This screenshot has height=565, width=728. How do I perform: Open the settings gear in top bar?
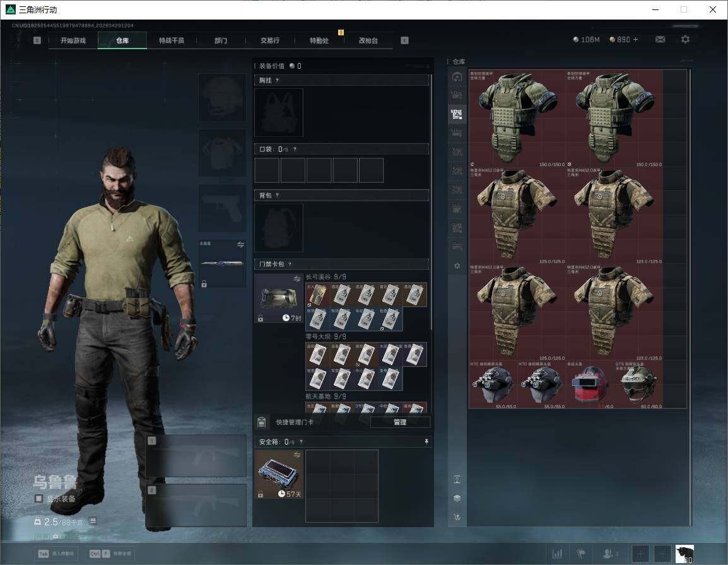pyautogui.click(x=685, y=40)
